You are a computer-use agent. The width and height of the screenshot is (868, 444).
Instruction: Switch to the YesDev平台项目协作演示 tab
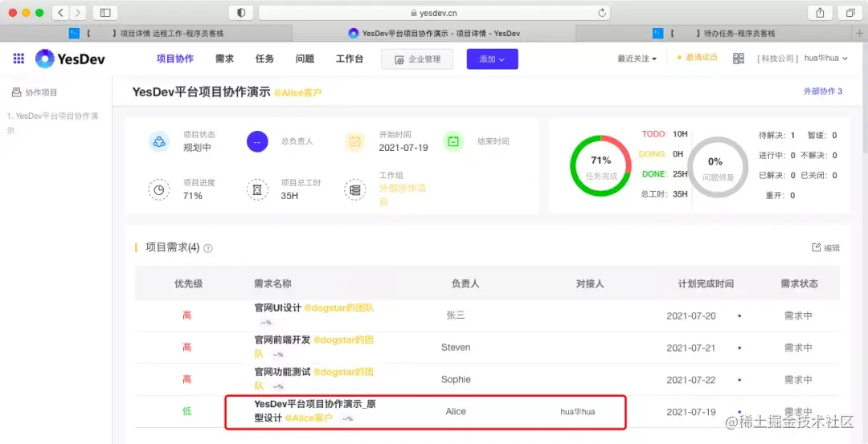coord(434,33)
